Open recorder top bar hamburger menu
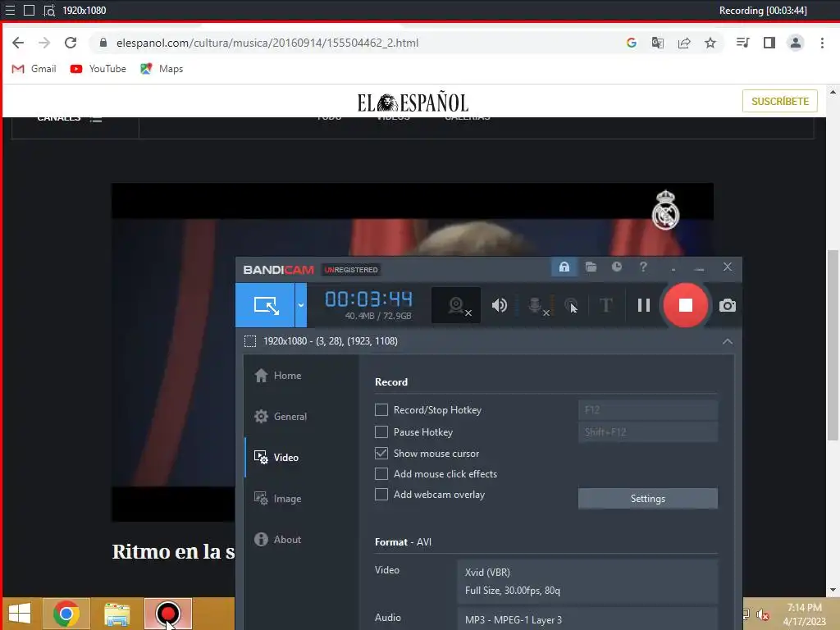Image resolution: width=840 pixels, height=630 pixels. [10, 10]
